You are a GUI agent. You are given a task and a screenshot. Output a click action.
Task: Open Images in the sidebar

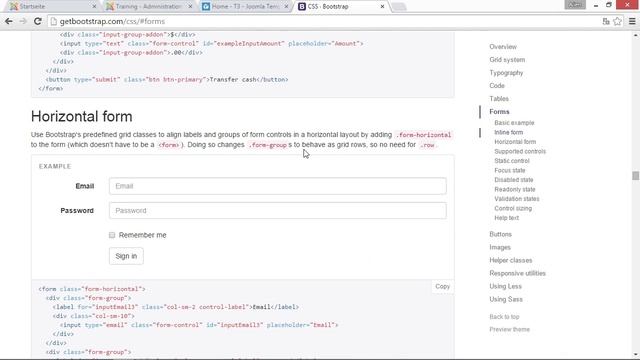(x=500, y=247)
